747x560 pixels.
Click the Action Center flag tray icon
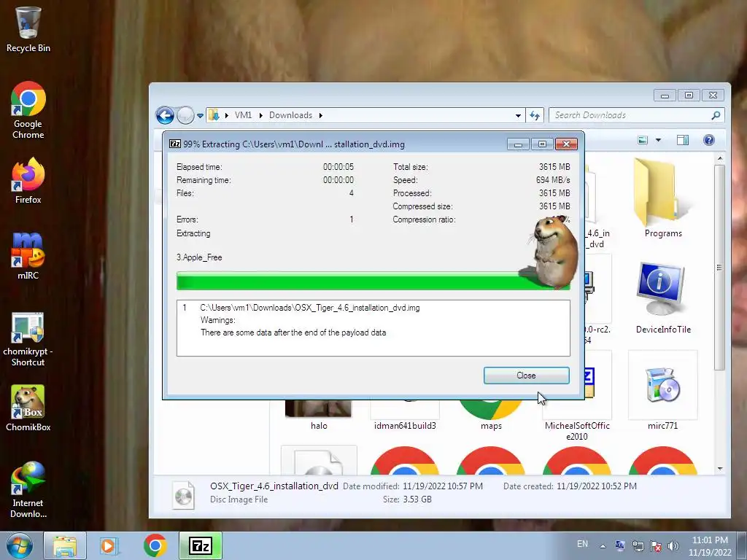[x=656, y=546]
